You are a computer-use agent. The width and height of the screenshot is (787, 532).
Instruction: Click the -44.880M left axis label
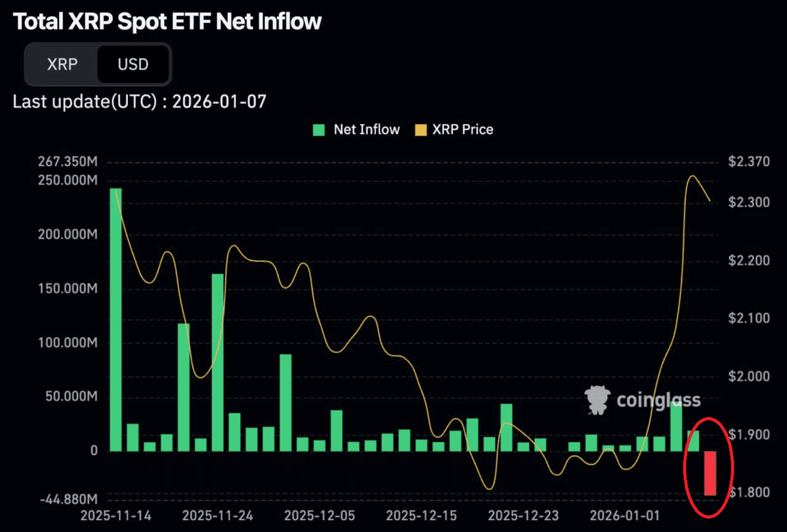click(69, 500)
